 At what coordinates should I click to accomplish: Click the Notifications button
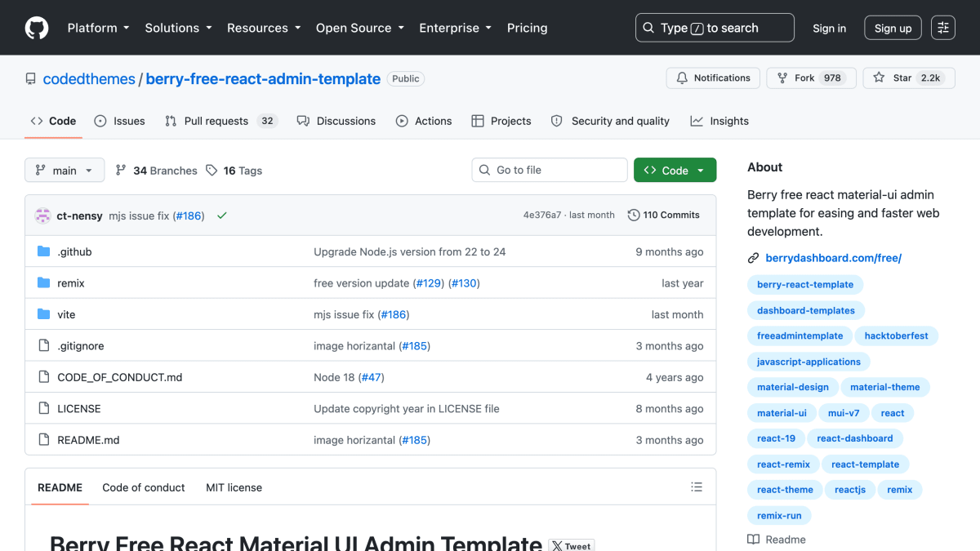tap(713, 78)
